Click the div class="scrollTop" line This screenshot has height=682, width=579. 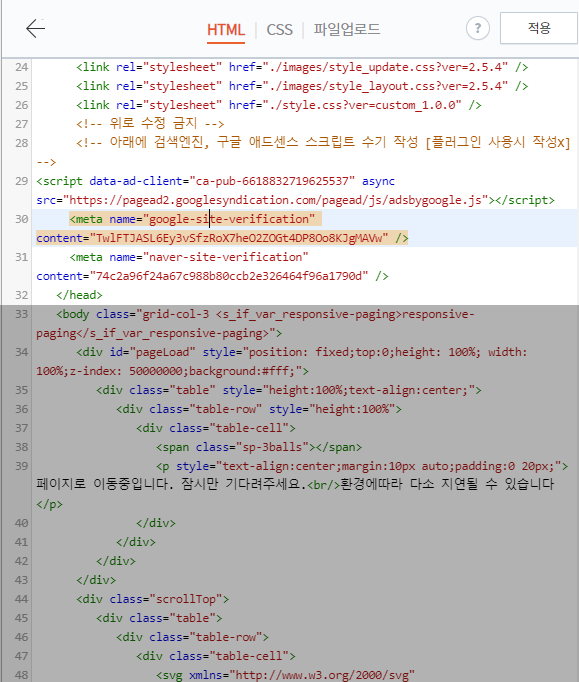point(152,599)
